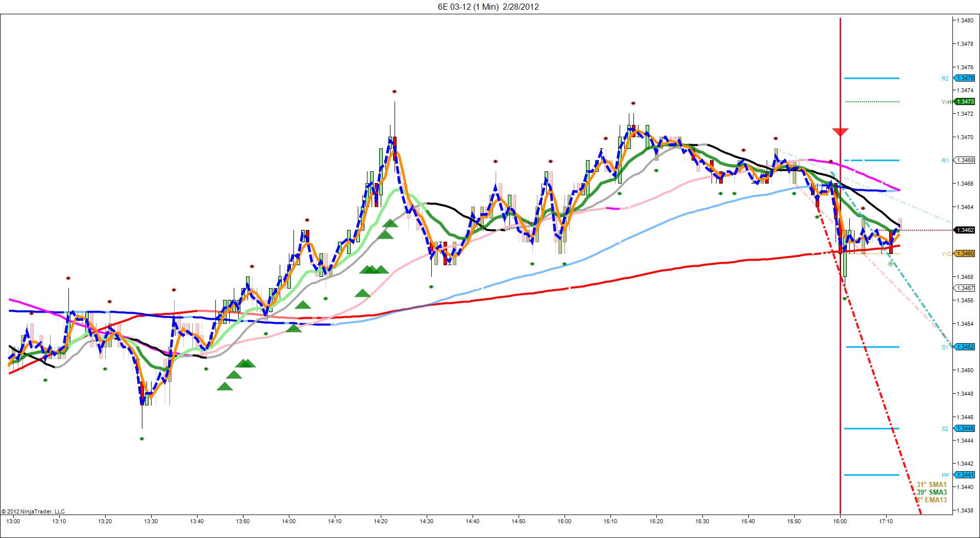Click the 14:20 time axis label

click(381, 521)
